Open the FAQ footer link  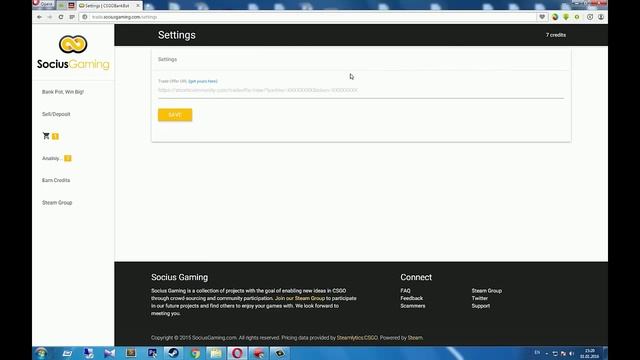[x=405, y=291]
